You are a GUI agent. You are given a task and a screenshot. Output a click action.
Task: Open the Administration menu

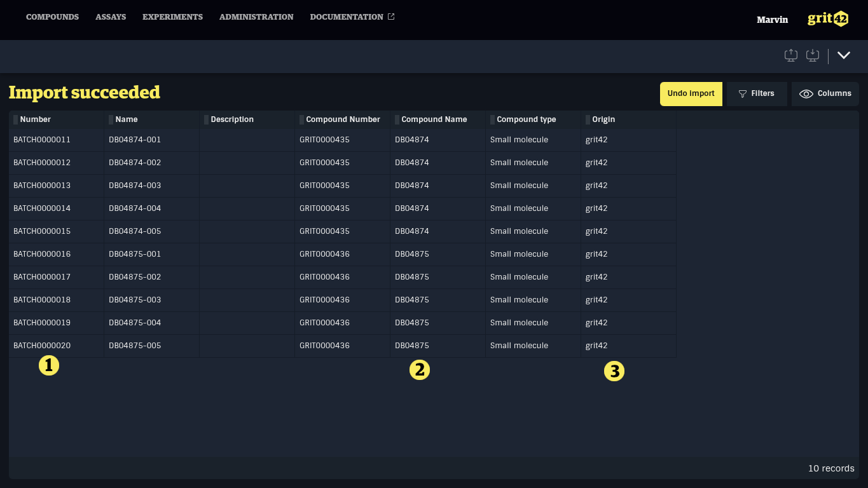[x=256, y=17]
